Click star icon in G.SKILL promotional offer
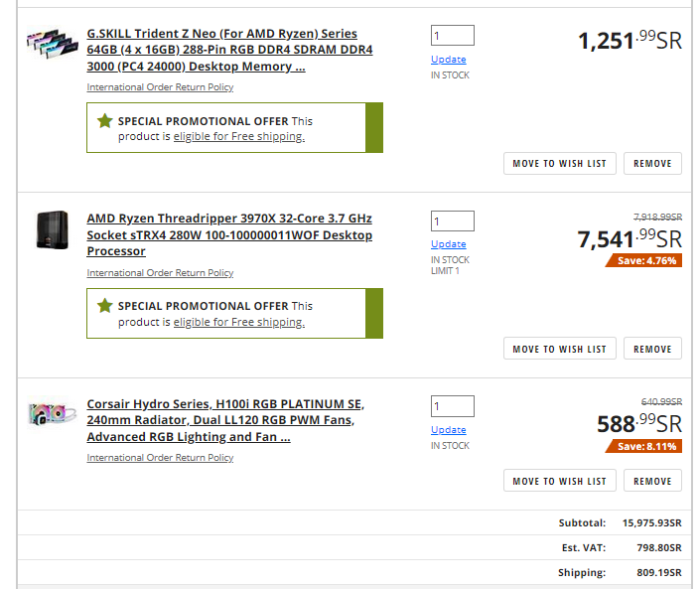Viewport: 700px width, 589px height. [x=105, y=121]
